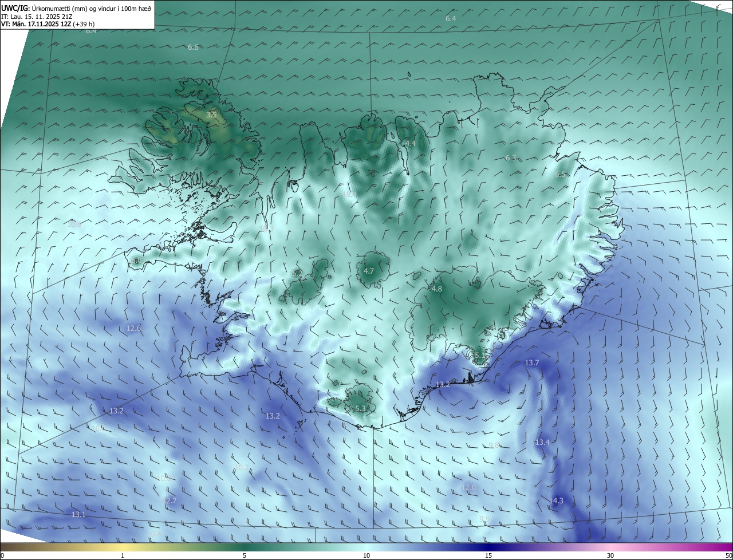733x560 pixels.
Task: Click the dark navy band of the color scale
Action: click(x=488, y=547)
